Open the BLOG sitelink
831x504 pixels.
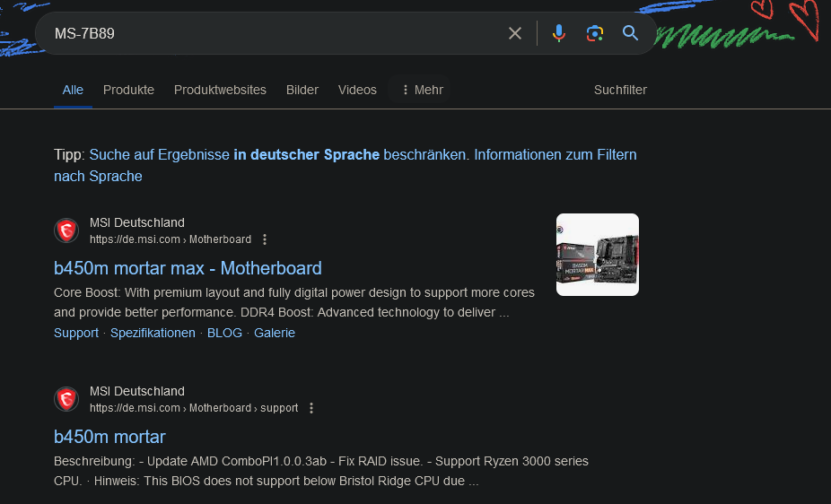pyautogui.click(x=224, y=333)
